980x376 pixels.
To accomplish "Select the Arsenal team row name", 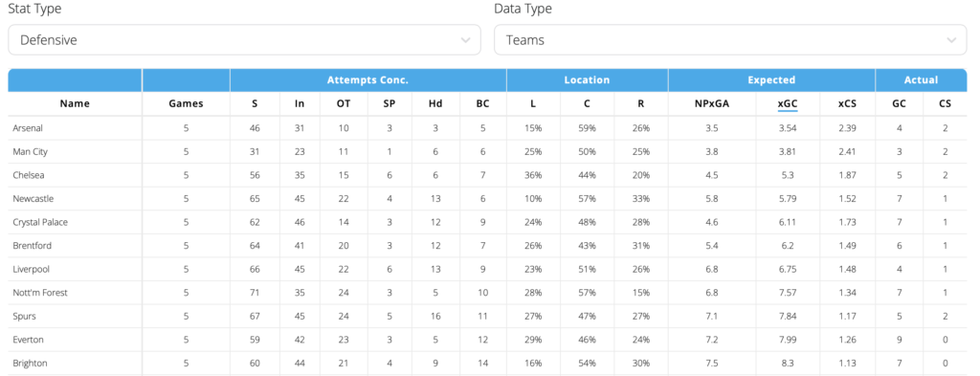I will coord(27,128).
